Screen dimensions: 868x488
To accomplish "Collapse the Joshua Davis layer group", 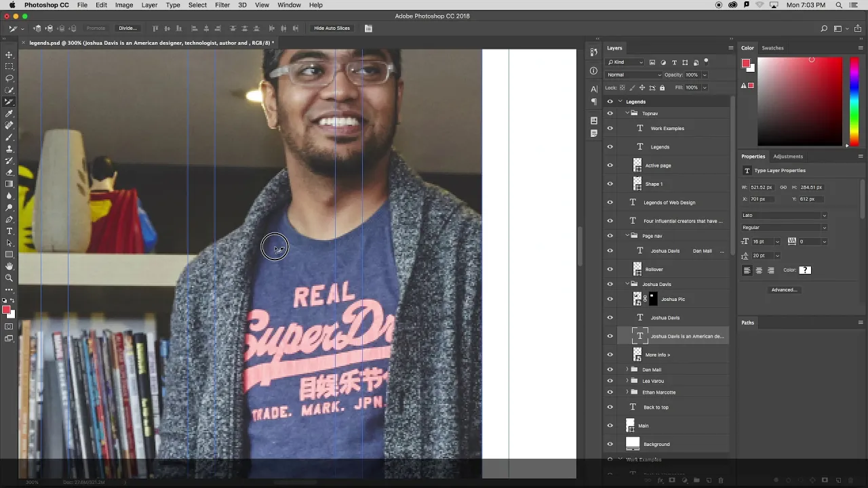I will point(627,284).
